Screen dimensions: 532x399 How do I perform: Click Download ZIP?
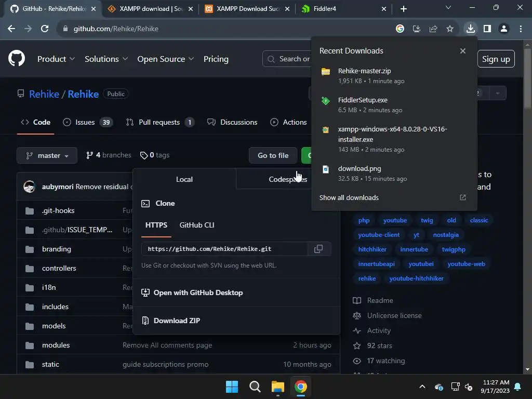pyautogui.click(x=170, y=320)
